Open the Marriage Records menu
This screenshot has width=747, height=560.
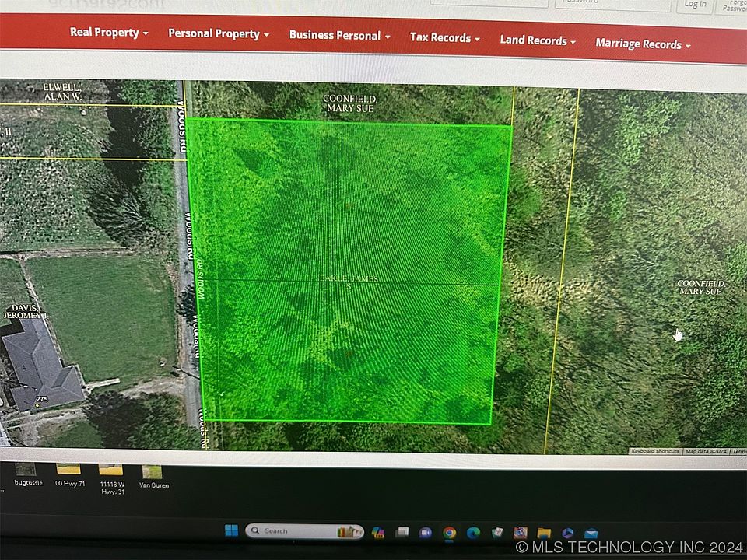(643, 44)
